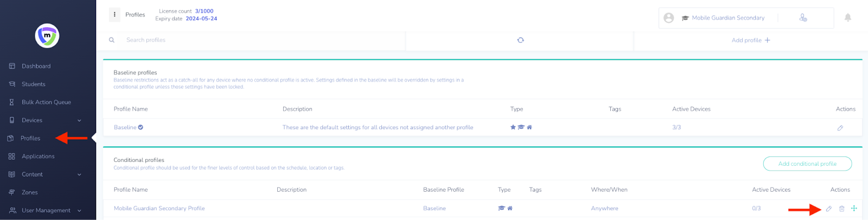
Task: Click the hourglass Bulk Action icon
Action: [12, 102]
